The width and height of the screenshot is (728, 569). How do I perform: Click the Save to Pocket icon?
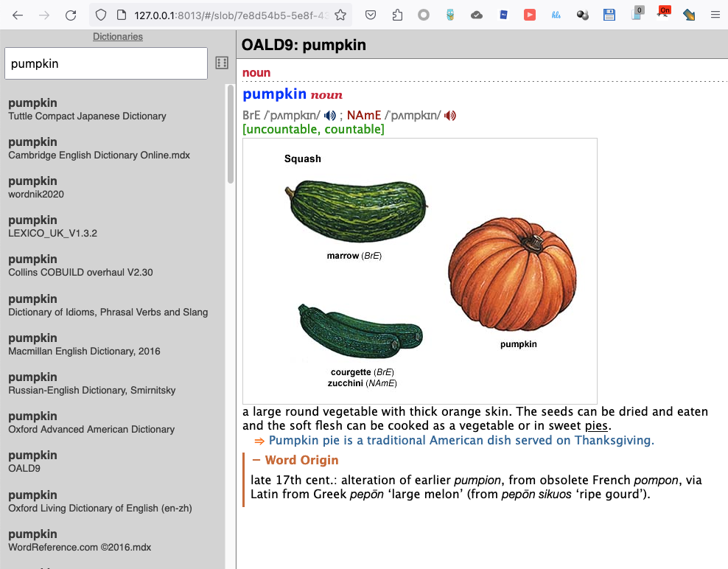pos(371,15)
